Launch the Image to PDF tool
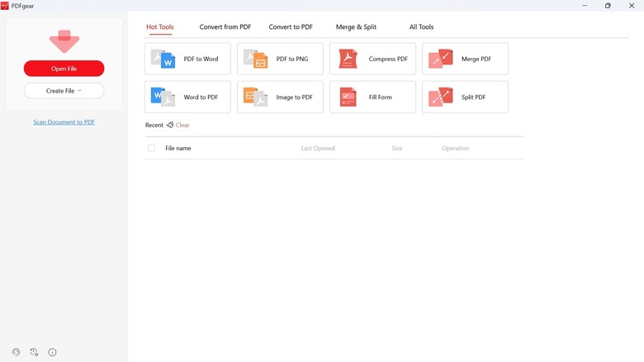The width and height of the screenshot is (644, 362). pyautogui.click(x=280, y=97)
